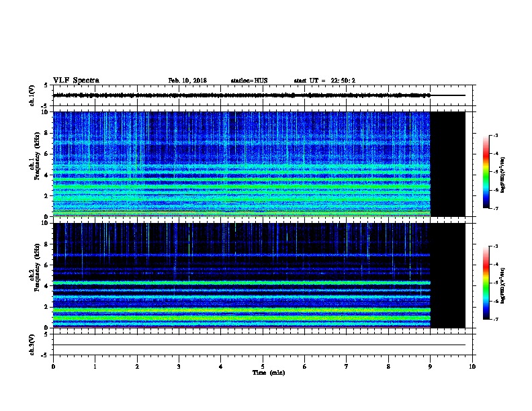Viewport: 532px width, 411px height.
Task: Click time axis tick label "9"
Action: [x=430, y=367]
